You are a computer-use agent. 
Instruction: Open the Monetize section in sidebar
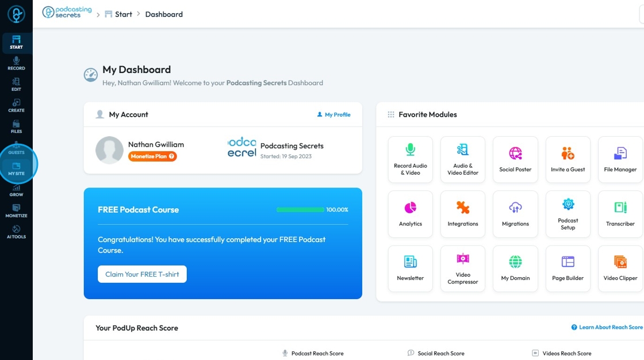[x=17, y=211]
